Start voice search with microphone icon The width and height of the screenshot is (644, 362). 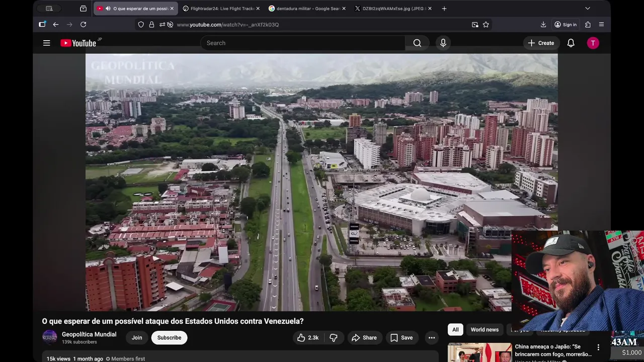point(443,43)
